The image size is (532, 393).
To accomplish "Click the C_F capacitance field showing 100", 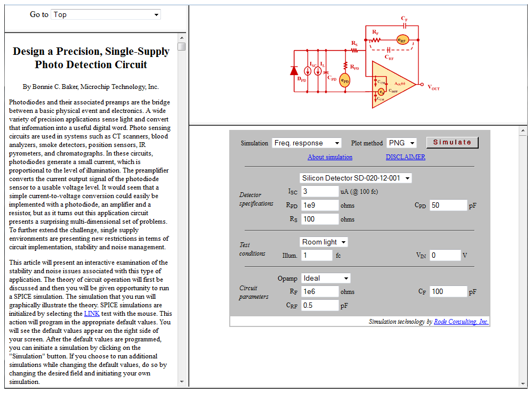I will [448, 291].
